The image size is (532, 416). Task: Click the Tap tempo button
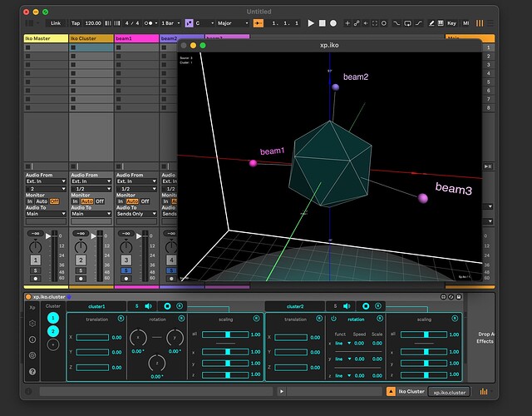(76, 23)
